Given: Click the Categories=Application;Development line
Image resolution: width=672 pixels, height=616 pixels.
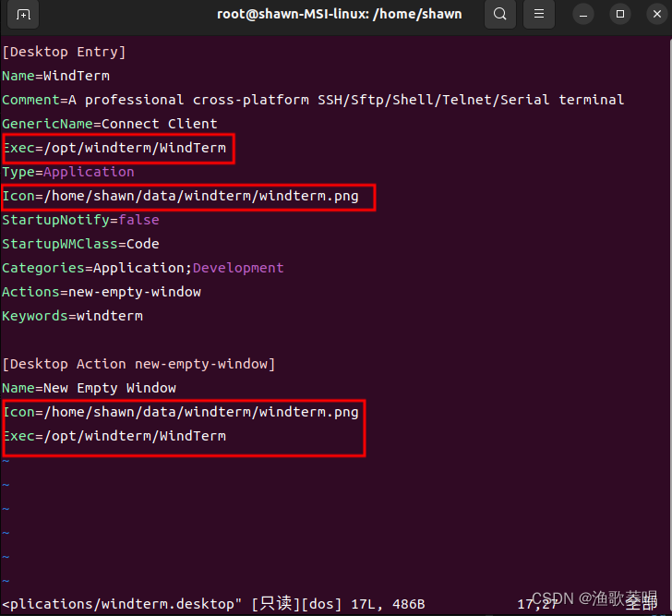Looking at the screenshot, I should click(x=143, y=268).
